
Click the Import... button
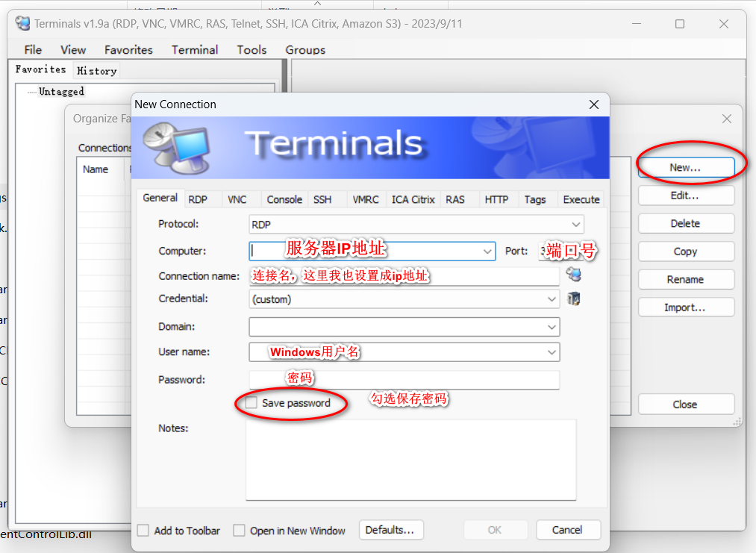pos(686,307)
